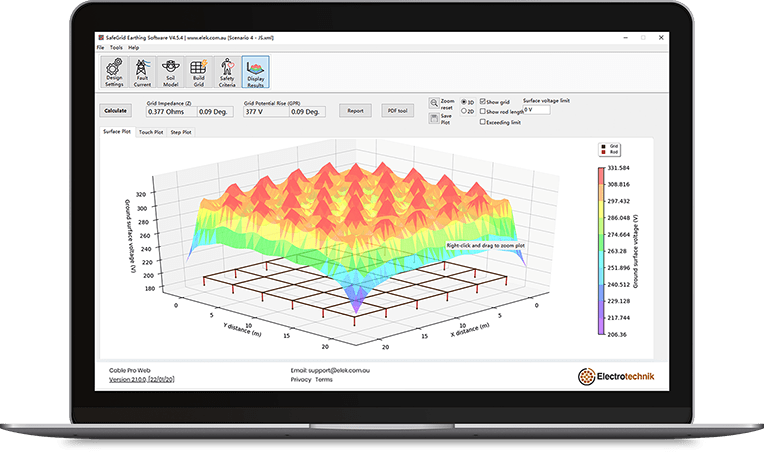Enable the Show rod length checkbox
This screenshot has height=452, width=764.
[x=482, y=111]
